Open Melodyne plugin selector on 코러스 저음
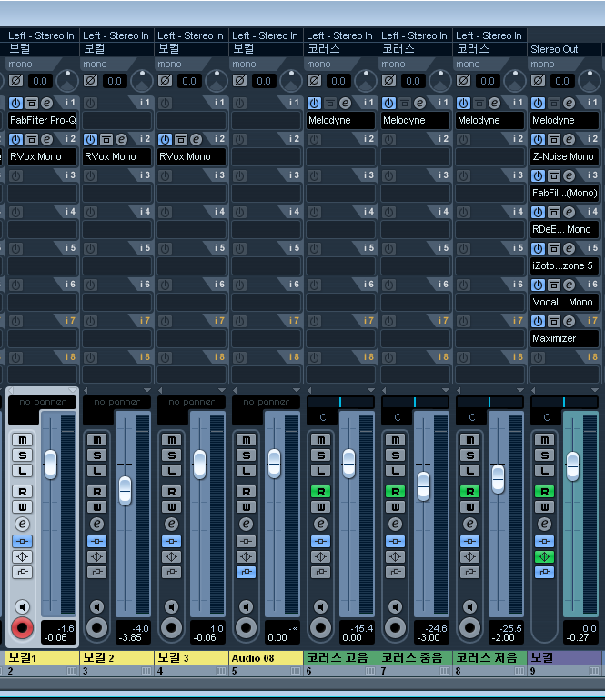Screen dimensions: 605x700 (x=489, y=120)
